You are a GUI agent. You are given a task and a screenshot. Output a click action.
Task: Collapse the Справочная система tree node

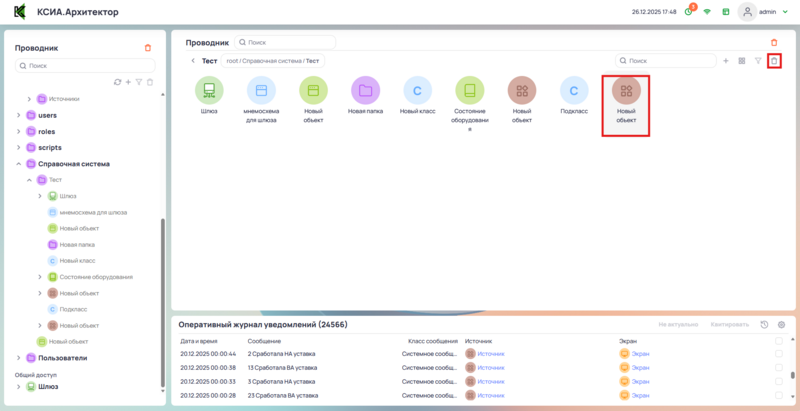coord(18,163)
